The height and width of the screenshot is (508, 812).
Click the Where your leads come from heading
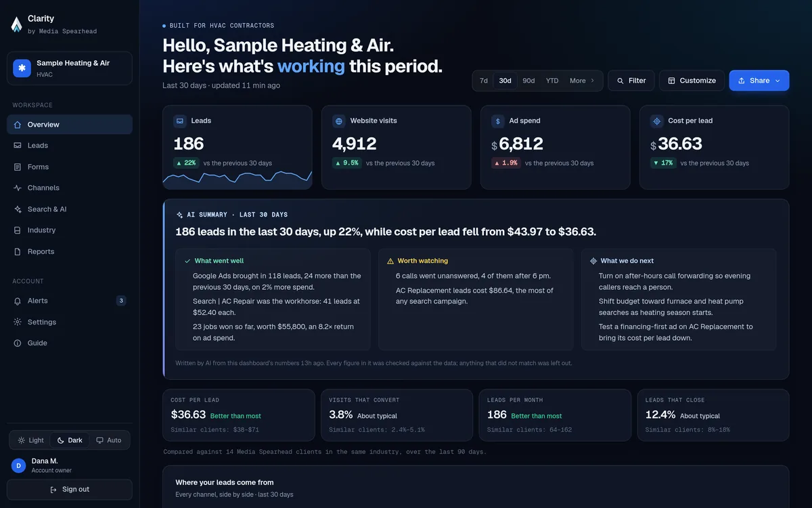pyautogui.click(x=225, y=483)
